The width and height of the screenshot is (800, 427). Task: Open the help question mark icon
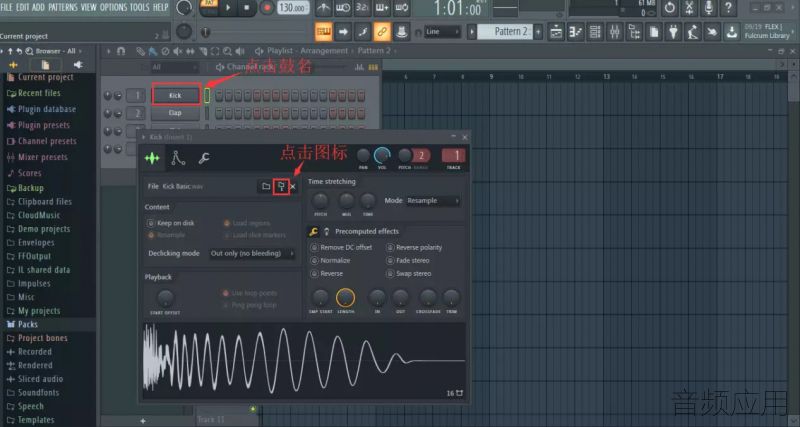click(728, 8)
